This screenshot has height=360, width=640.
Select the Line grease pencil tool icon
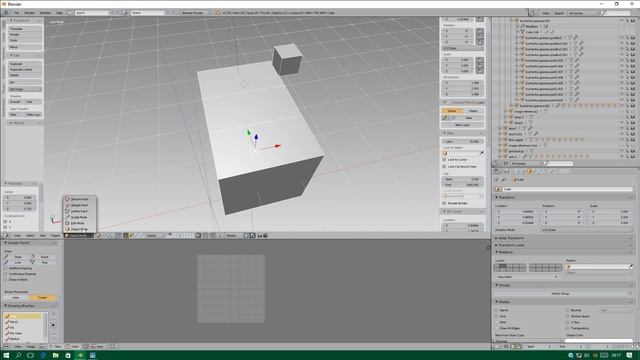[7, 262]
